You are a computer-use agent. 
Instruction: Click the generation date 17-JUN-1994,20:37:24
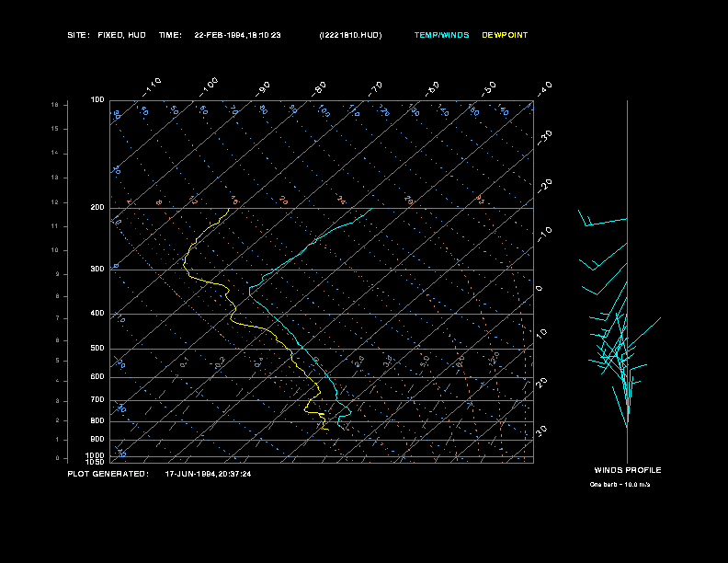click(x=208, y=475)
